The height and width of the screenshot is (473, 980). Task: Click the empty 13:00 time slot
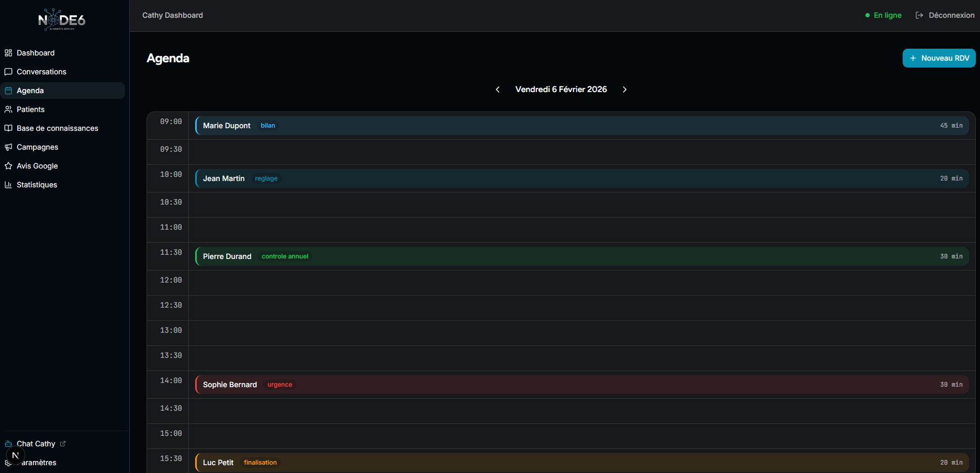[x=581, y=333]
